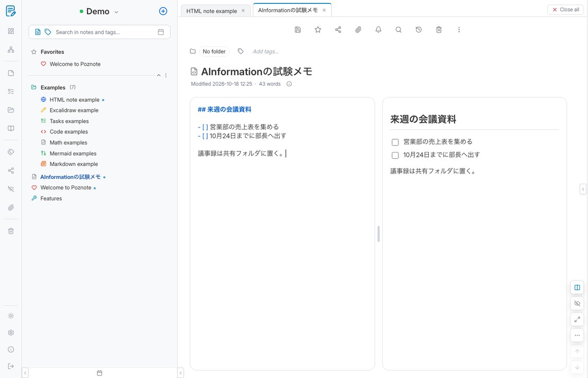Viewport: 588px width, 378px height.
Task: Open the floating more options ellipsis
Action: [577, 335]
